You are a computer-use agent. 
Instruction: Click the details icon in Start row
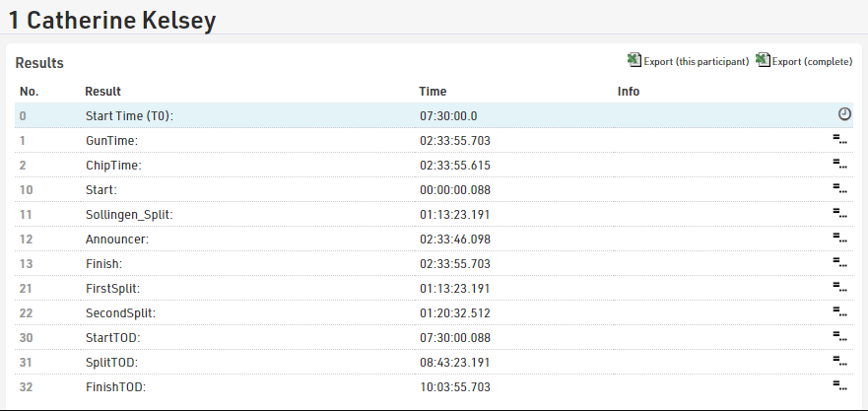pos(839,189)
